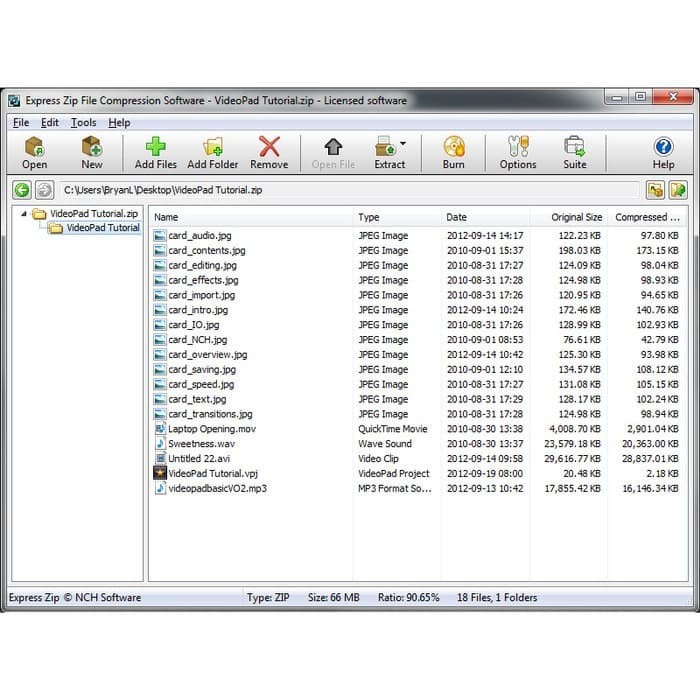
Task: Select file card_transitions.jpg
Action: (210, 414)
